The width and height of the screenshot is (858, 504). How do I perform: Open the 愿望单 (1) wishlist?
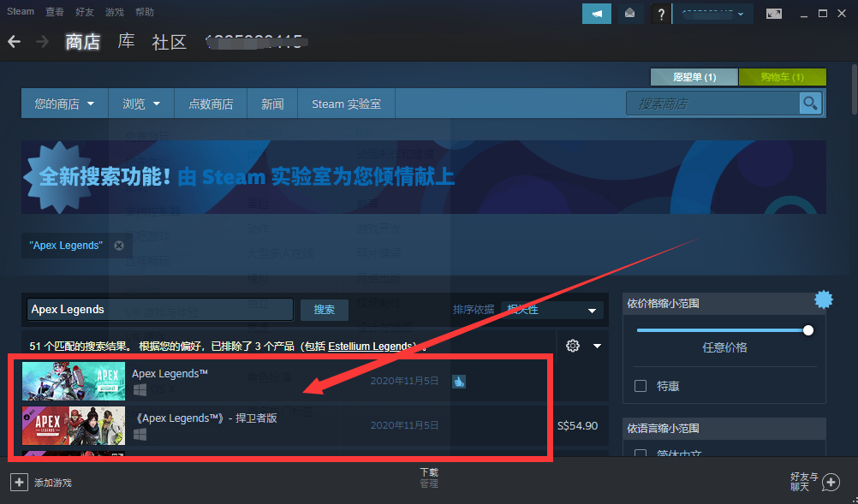pyautogui.click(x=694, y=77)
